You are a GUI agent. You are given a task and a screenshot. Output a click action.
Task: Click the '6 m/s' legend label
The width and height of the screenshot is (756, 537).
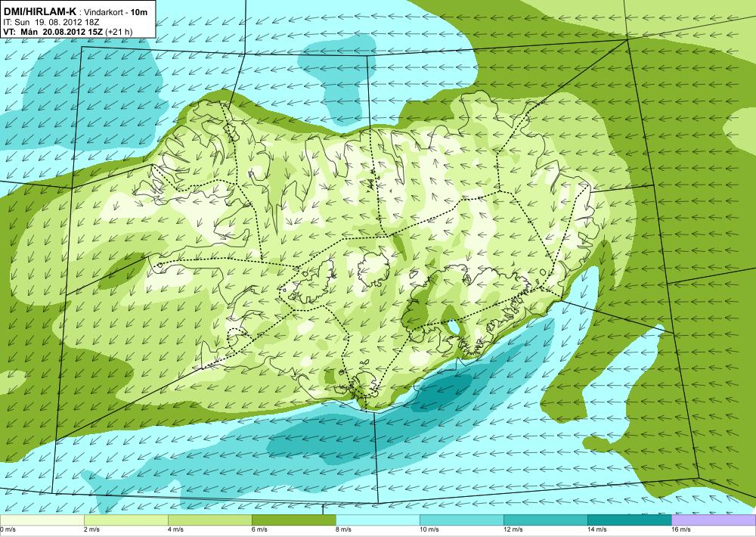click(259, 529)
